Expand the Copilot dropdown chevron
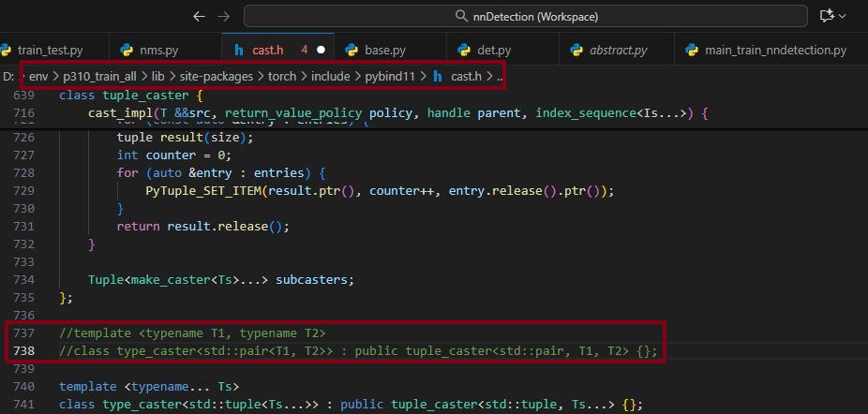This screenshot has width=868, height=414. [x=843, y=16]
